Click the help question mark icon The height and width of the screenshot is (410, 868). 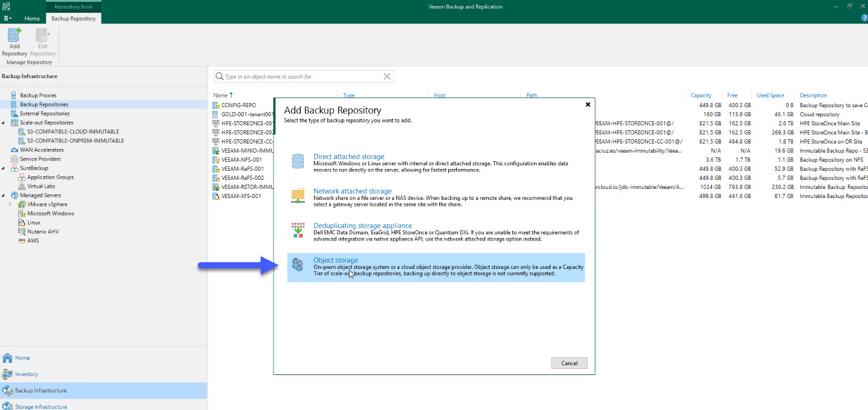coord(864,18)
